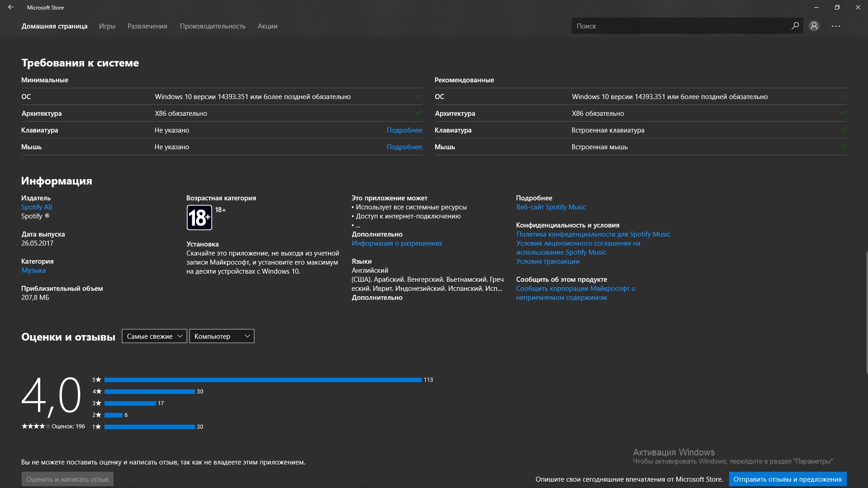868x488 pixels.
Task: Click the checkmark beside Встроенная мышь
Action: point(844,146)
